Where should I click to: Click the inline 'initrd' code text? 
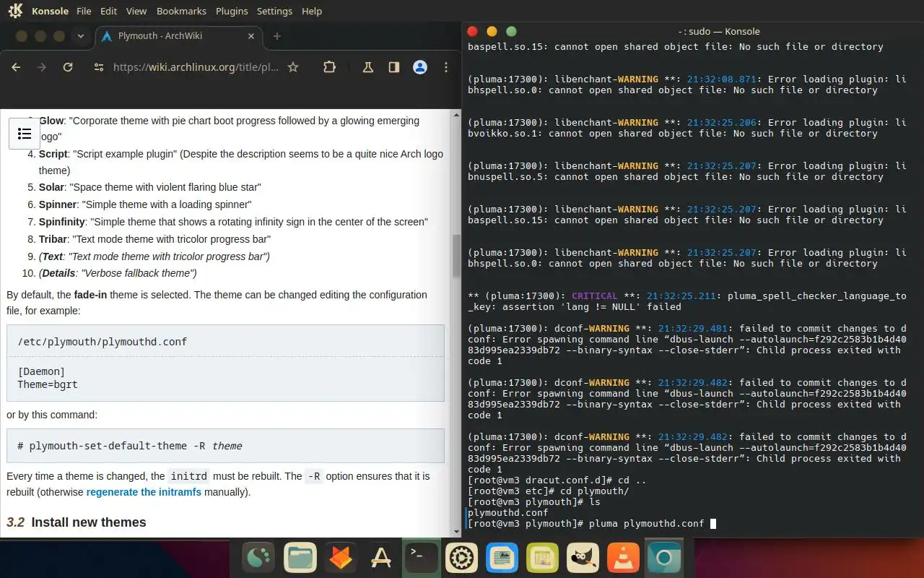pyautogui.click(x=188, y=476)
